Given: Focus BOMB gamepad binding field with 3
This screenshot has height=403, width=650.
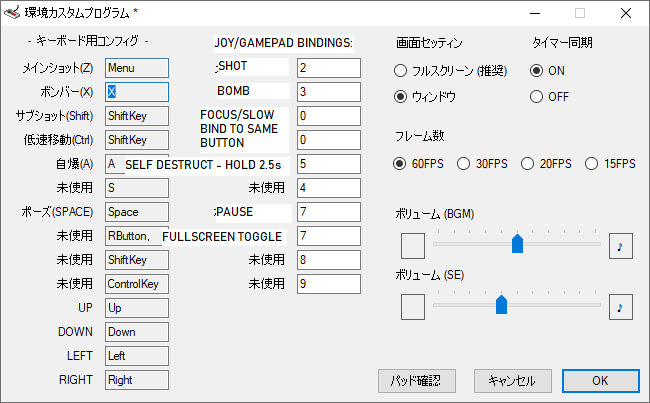Looking at the screenshot, I should click(x=329, y=92).
